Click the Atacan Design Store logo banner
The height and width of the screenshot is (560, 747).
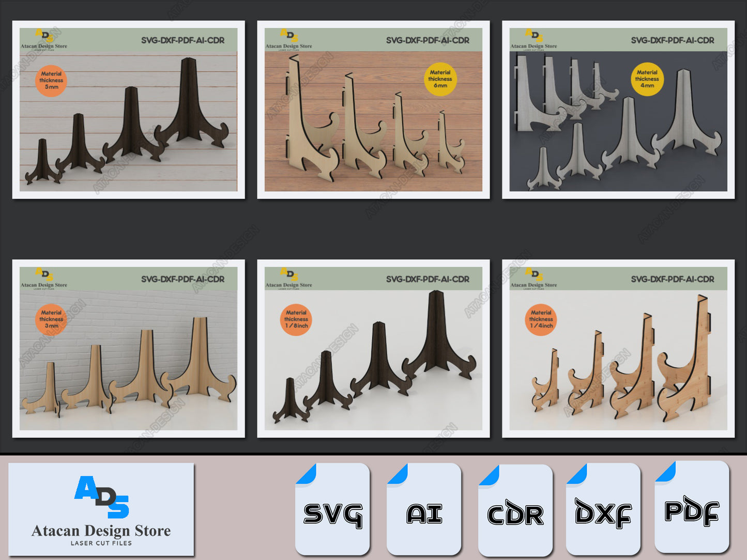coord(101,509)
